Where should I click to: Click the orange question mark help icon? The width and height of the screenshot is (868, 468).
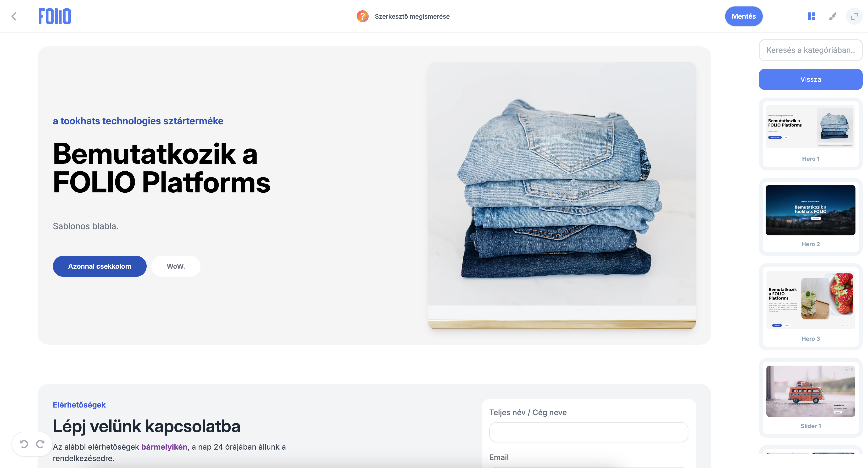pyautogui.click(x=362, y=16)
